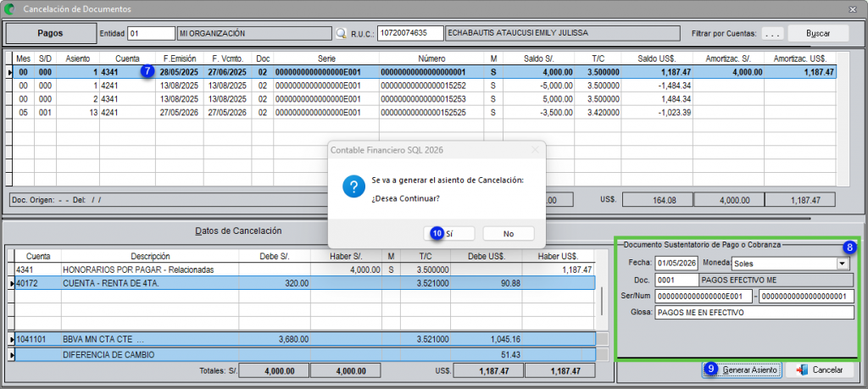The width and height of the screenshot is (868, 389).
Task: Click the Saldo US$. column header
Action: tap(657, 58)
